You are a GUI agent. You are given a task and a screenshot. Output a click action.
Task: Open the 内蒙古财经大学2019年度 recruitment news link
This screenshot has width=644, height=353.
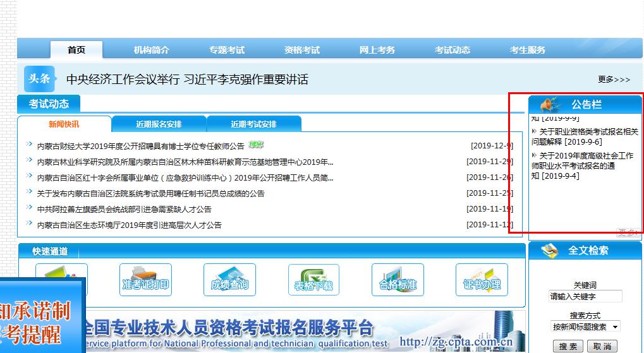140,146
